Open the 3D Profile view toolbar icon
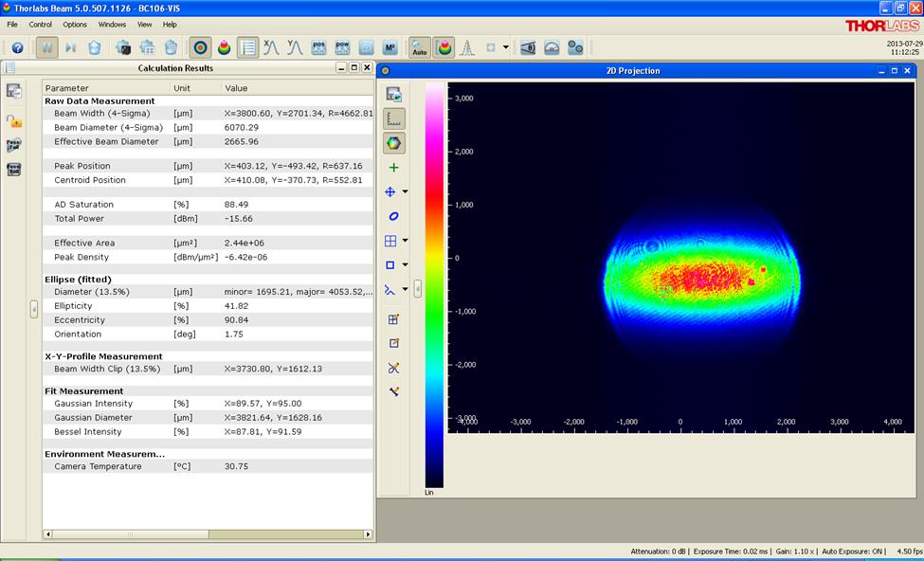 [x=225, y=47]
